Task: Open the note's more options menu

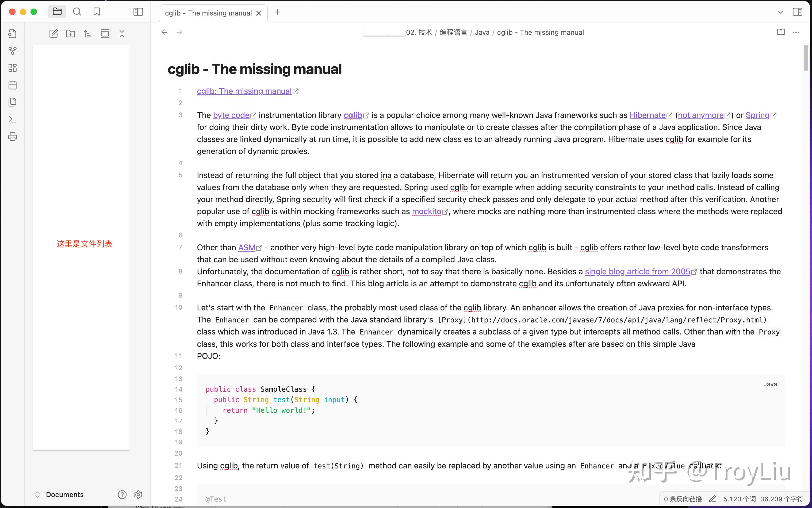Action: coord(796,32)
